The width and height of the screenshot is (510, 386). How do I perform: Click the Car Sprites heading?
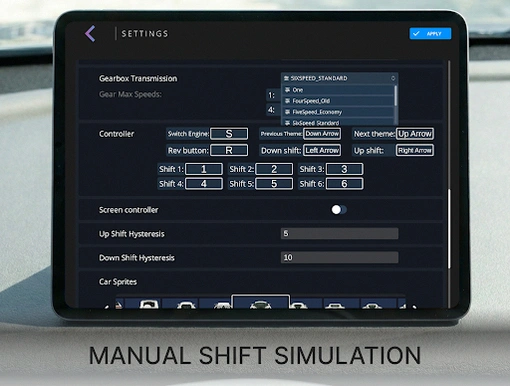click(x=118, y=282)
